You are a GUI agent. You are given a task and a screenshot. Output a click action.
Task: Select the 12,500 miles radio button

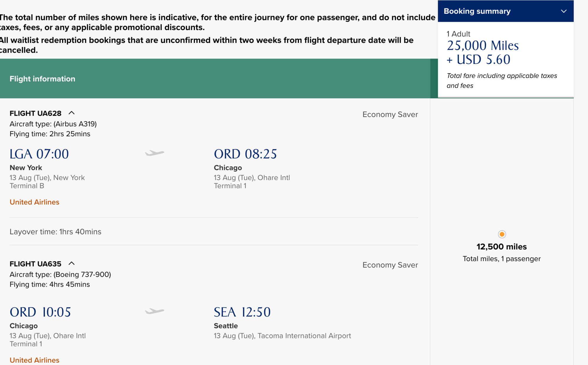[x=502, y=234]
